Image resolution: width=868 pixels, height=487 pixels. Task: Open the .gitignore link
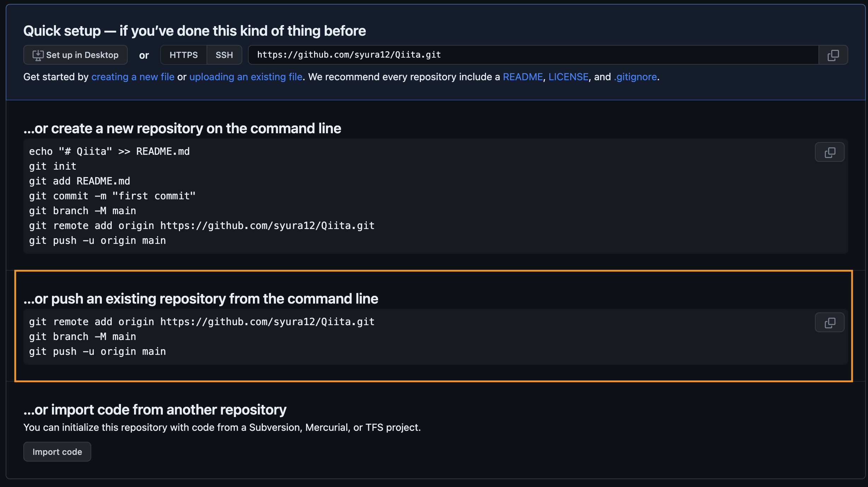(x=635, y=77)
